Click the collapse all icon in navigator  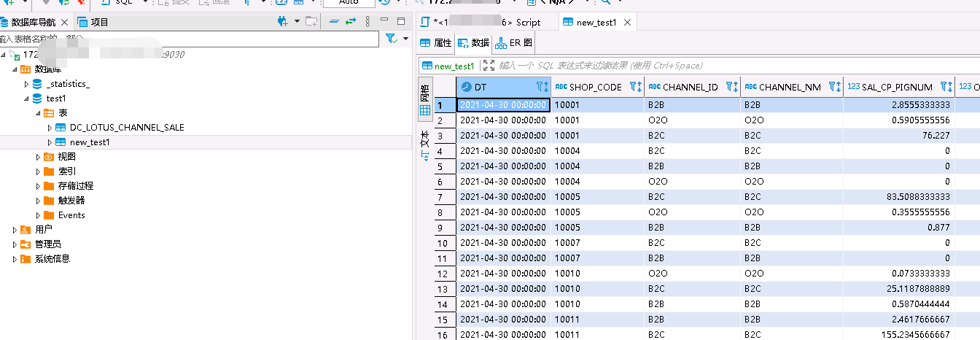pos(334,22)
